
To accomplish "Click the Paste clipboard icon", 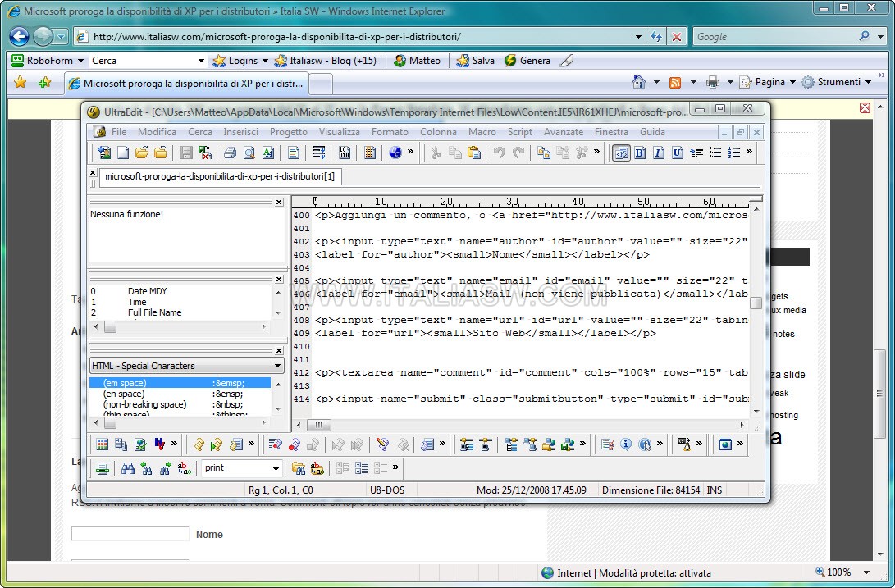I will (474, 153).
